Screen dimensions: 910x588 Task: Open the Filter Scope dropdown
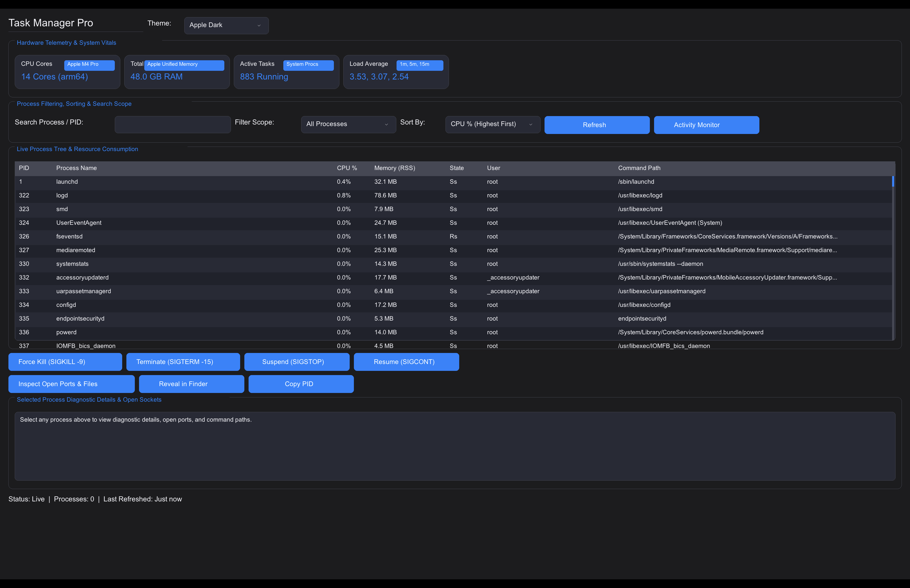[x=348, y=124]
